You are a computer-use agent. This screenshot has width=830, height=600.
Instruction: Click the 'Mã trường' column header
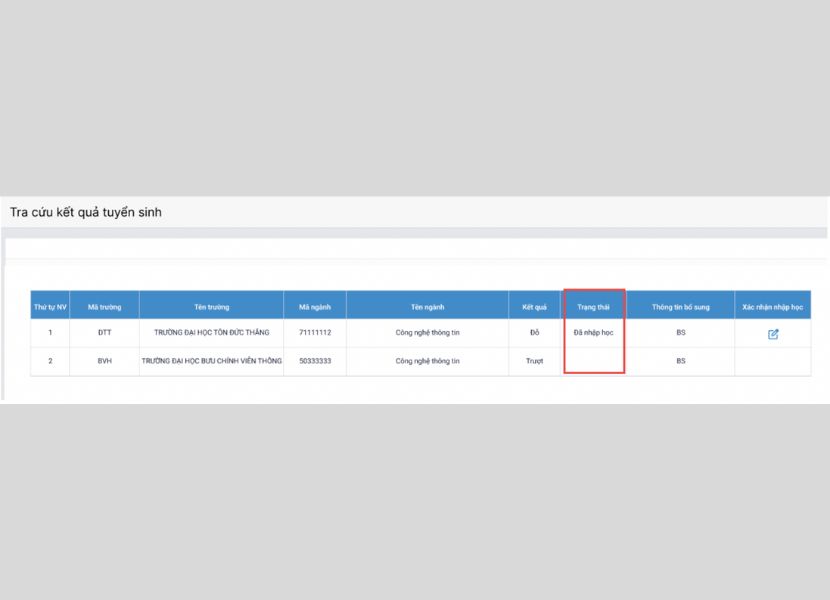pos(104,307)
